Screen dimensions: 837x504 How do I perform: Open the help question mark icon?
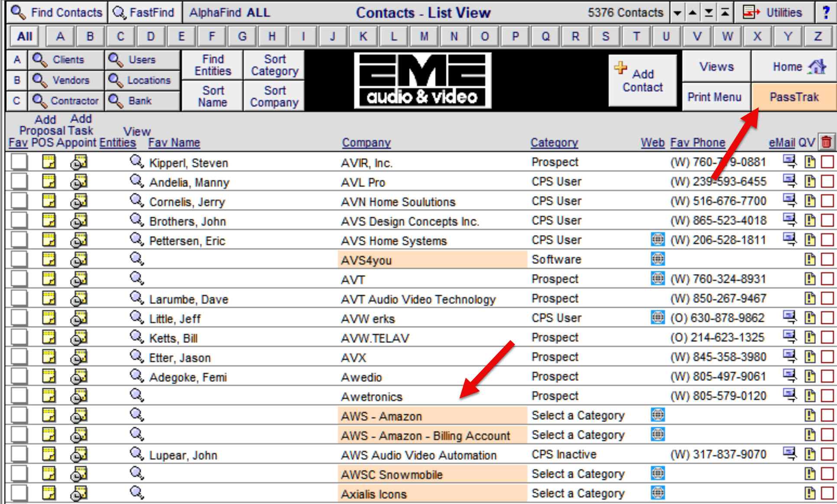[x=826, y=13]
